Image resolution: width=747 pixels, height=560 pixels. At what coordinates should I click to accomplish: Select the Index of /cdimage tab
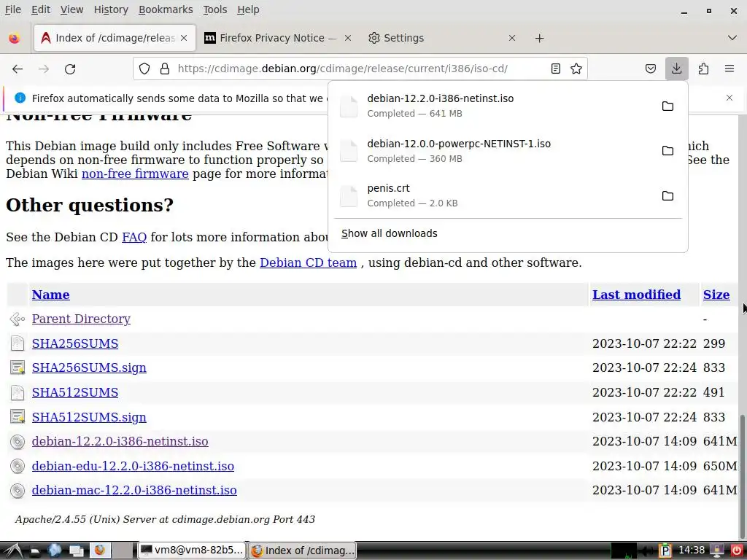(115, 38)
